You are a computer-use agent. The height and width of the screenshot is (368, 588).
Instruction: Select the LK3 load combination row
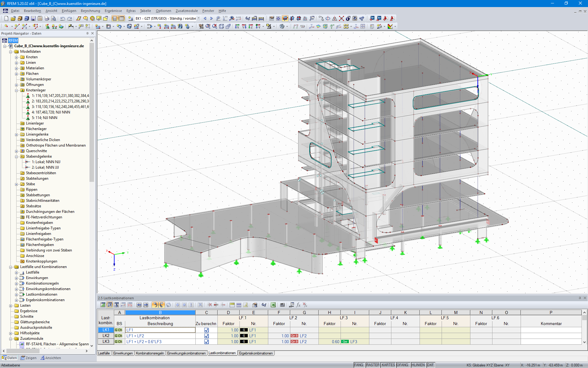[105, 341]
